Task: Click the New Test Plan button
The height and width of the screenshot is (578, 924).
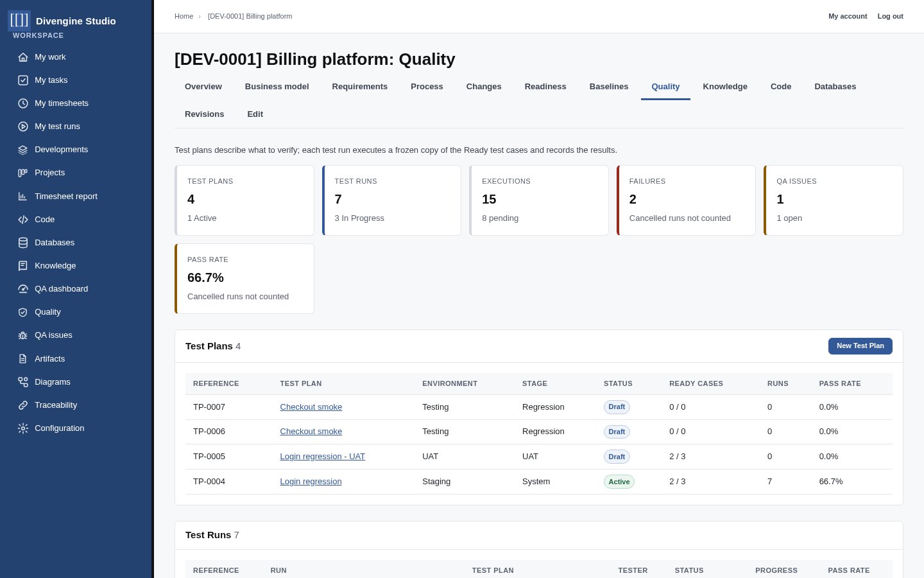Action: (x=860, y=346)
